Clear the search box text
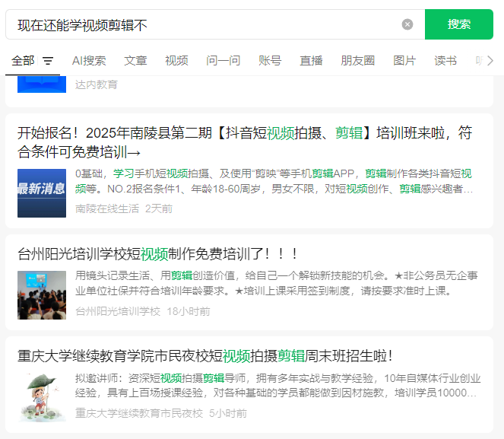Screen dimensions: 504x439 tap(407, 24)
